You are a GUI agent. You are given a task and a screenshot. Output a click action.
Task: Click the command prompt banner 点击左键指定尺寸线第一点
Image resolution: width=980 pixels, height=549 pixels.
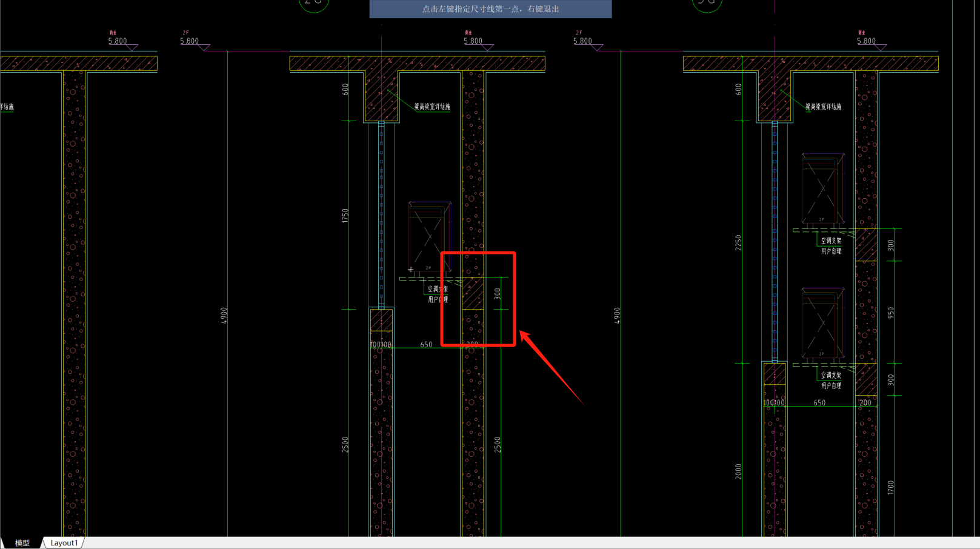(490, 9)
